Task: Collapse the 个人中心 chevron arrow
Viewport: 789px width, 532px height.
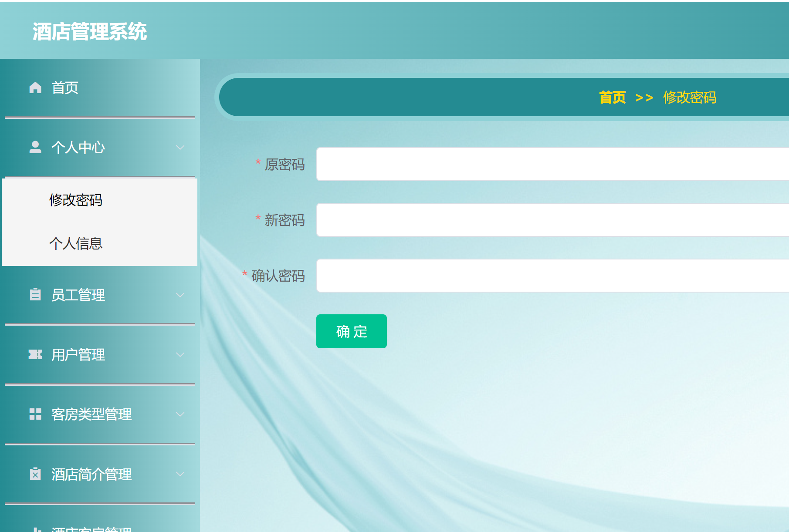Action: (x=180, y=148)
